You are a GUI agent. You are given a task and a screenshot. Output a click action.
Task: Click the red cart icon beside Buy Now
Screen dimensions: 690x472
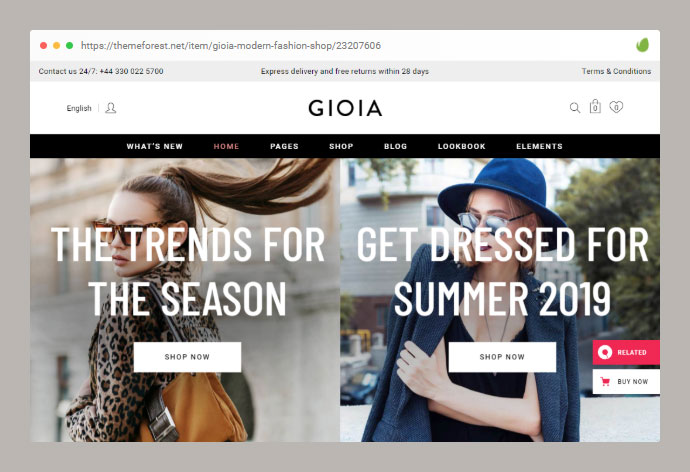pyautogui.click(x=605, y=381)
